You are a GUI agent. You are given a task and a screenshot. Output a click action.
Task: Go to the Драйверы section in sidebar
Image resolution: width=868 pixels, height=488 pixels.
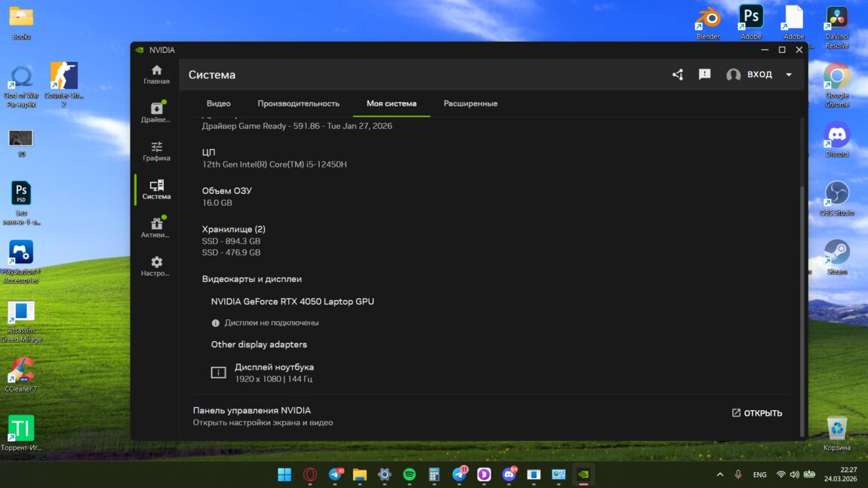pos(156,112)
